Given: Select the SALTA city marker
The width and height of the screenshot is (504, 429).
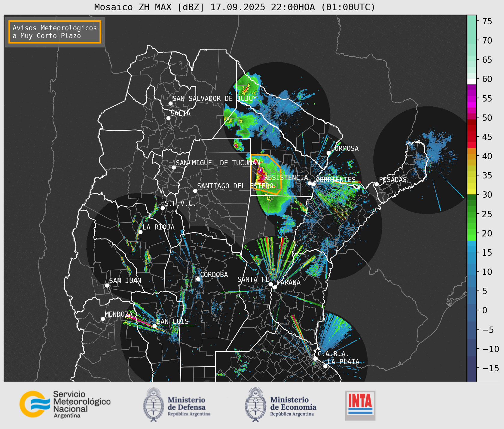Looking at the screenshot, I should click(x=169, y=118).
